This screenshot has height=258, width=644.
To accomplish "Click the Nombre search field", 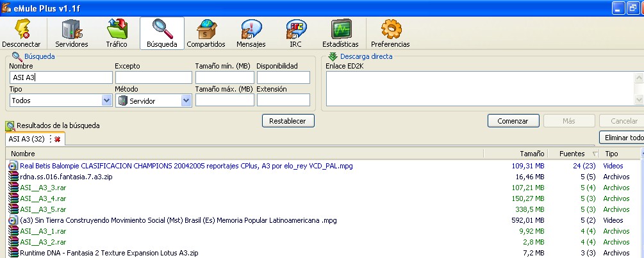I will tap(61, 77).
